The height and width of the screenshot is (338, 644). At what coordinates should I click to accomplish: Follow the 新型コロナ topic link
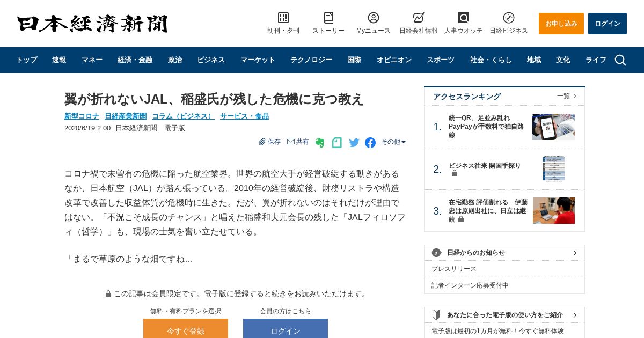click(x=82, y=116)
